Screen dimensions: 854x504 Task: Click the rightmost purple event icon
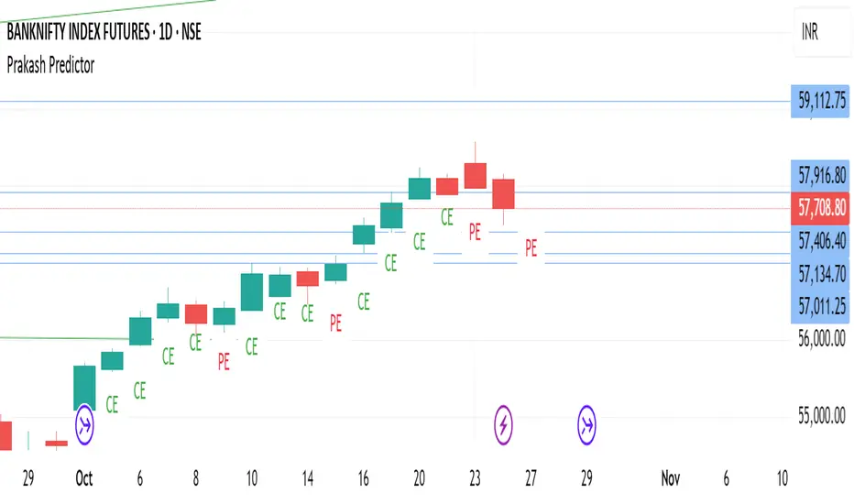coord(587,423)
